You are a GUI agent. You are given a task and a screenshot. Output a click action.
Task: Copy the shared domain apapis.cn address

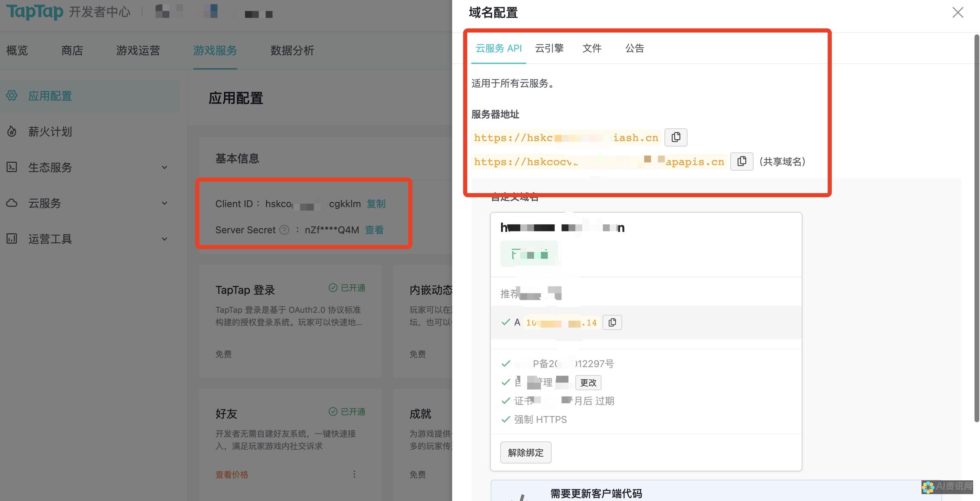click(742, 161)
